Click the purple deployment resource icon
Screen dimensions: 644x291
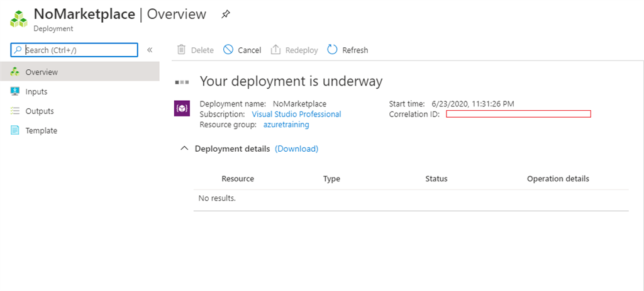tap(181, 108)
